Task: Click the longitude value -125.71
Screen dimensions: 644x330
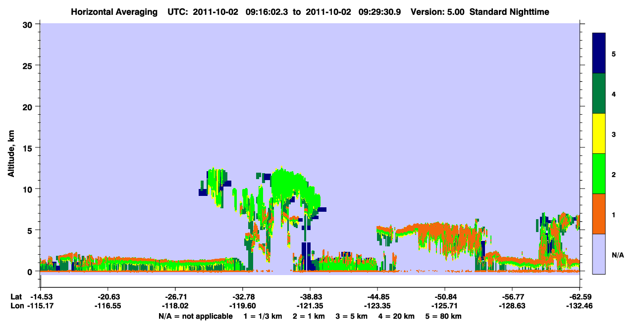Action: 445,306
